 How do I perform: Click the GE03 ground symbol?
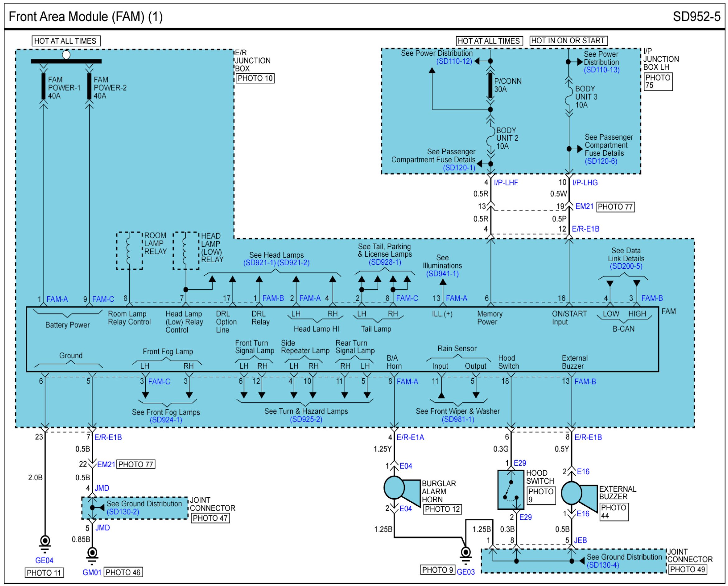466,554
